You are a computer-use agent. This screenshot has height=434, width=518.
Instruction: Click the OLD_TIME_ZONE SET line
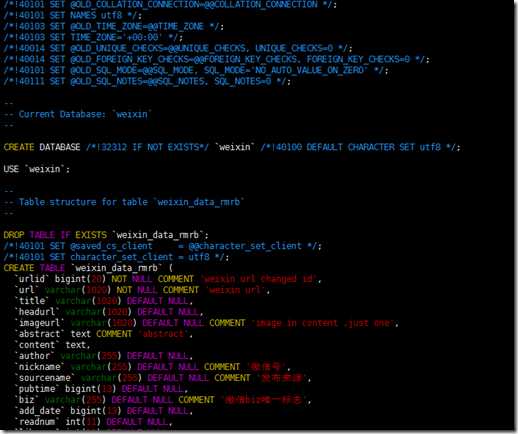114,26
